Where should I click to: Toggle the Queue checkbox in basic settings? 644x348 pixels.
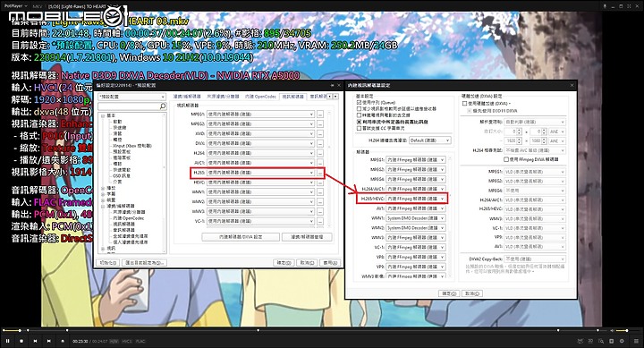(x=359, y=102)
